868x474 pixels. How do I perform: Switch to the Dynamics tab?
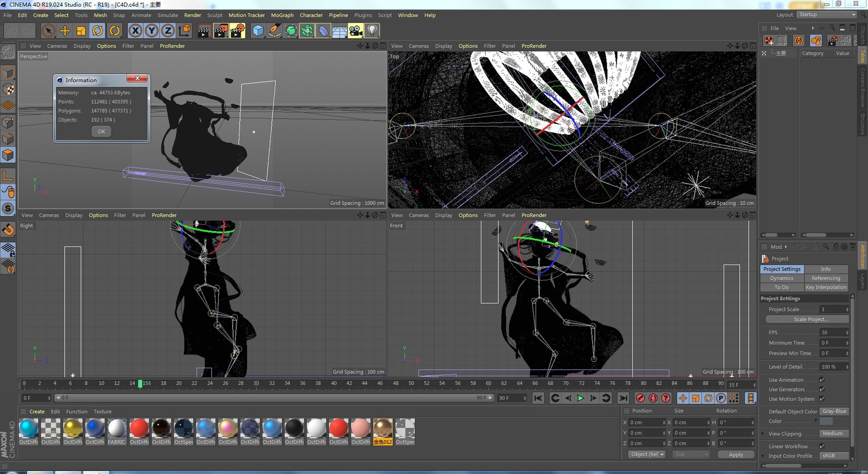(x=782, y=278)
